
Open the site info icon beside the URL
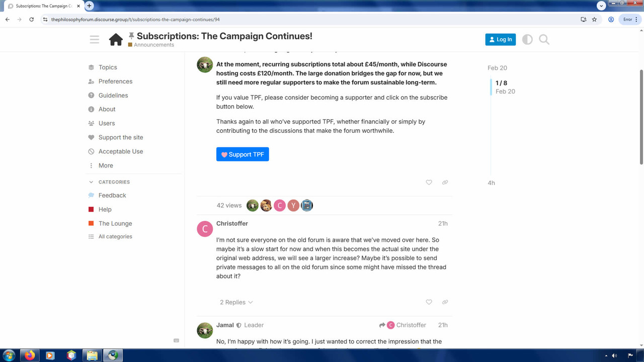point(45,20)
